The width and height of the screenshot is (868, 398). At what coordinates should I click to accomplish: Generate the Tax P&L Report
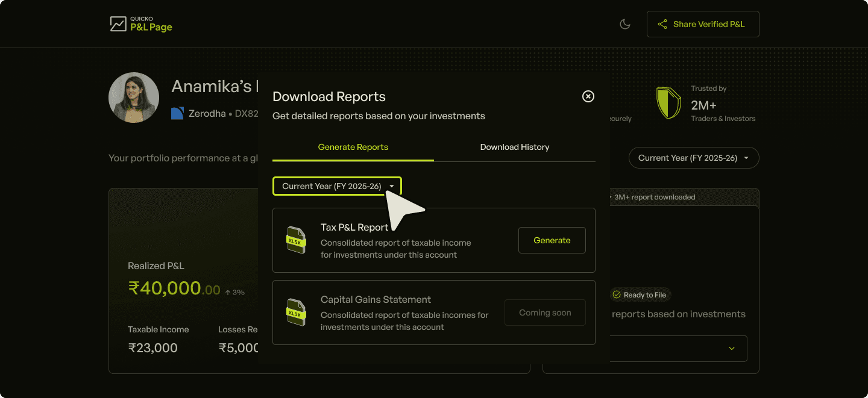point(552,240)
